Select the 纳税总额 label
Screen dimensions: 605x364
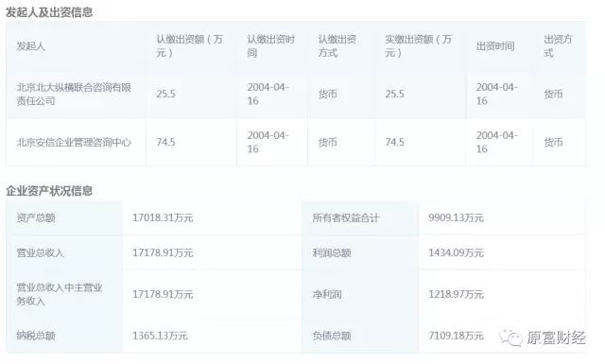tap(36, 336)
